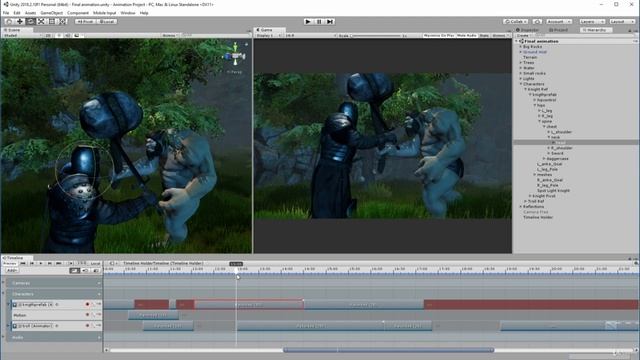This screenshot has width=640, height=360.
Task: Open the File menu
Action: [6, 13]
